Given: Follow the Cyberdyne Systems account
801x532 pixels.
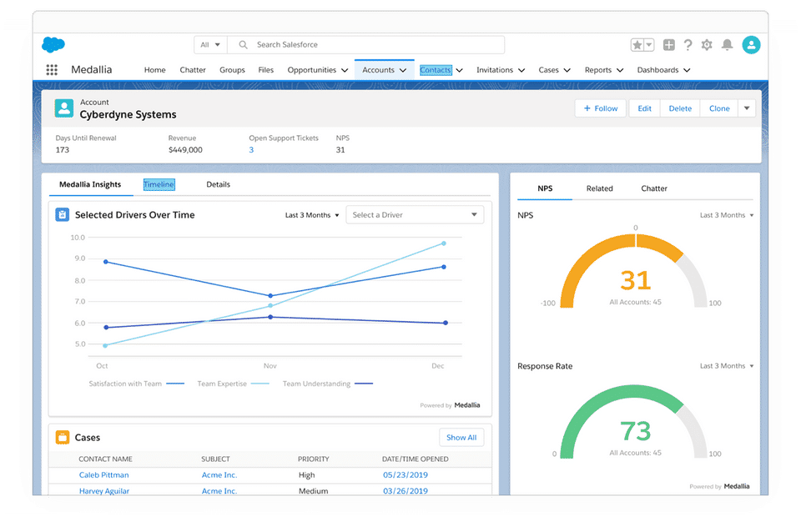Looking at the screenshot, I should (x=601, y=108).
